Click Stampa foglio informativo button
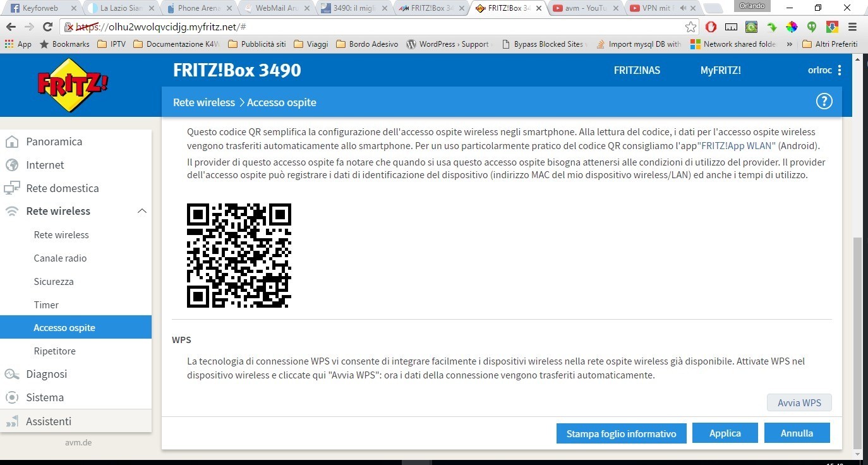The height and width of the screenshot is (465, 868). [621, 433]
